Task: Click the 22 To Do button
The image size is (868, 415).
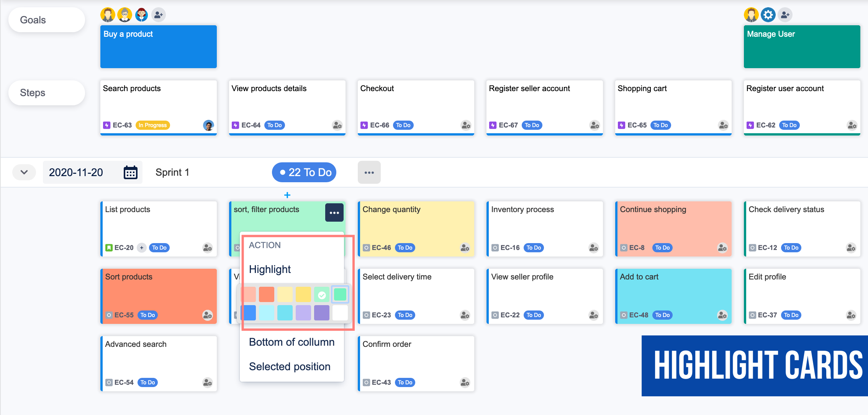Action: (305, 173)
